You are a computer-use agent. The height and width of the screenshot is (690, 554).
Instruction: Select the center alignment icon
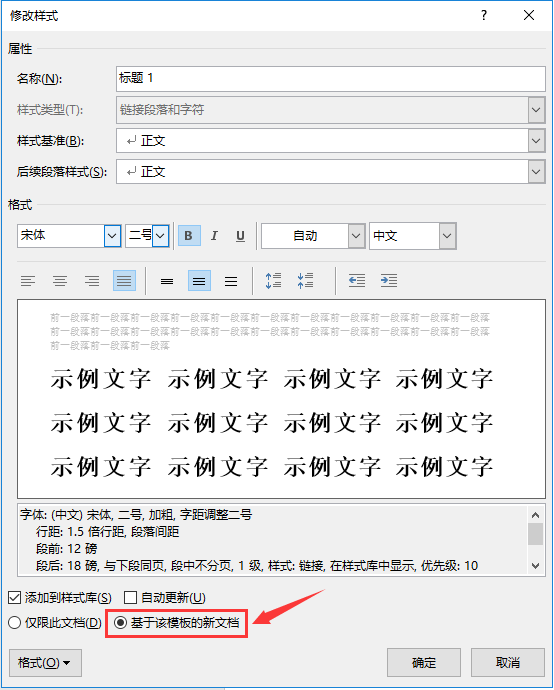(x=60, y=281)
